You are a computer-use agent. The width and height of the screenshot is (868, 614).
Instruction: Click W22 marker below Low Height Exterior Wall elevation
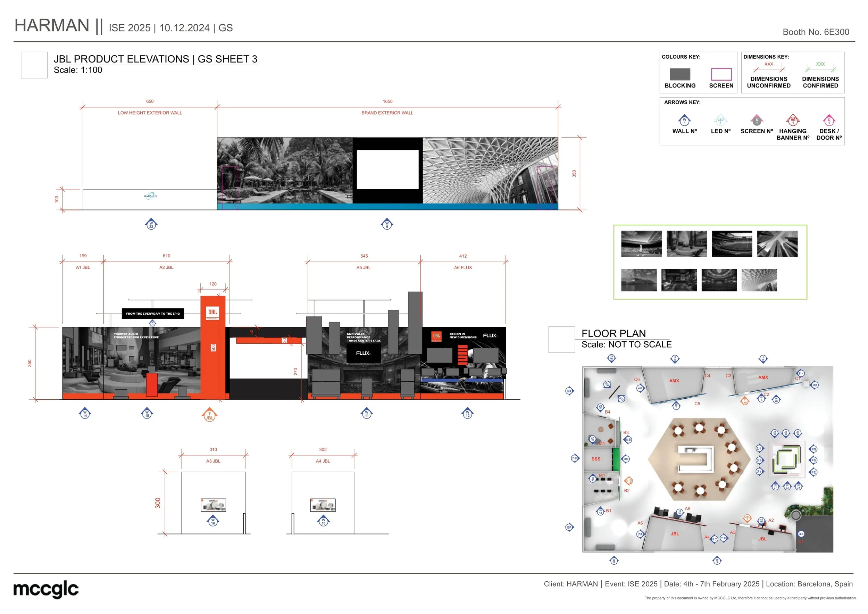151,224
